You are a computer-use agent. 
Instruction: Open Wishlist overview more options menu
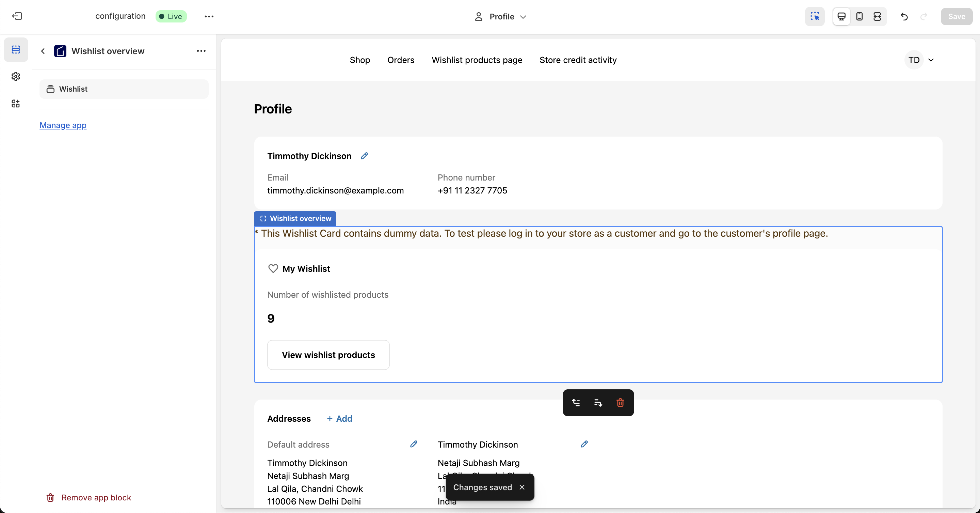tap(201, 51)
